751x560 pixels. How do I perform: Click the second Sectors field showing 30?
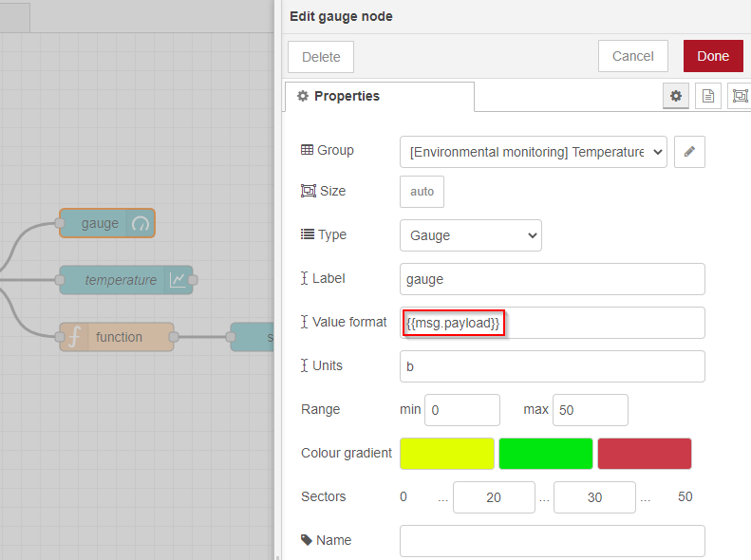coord(594,497)
